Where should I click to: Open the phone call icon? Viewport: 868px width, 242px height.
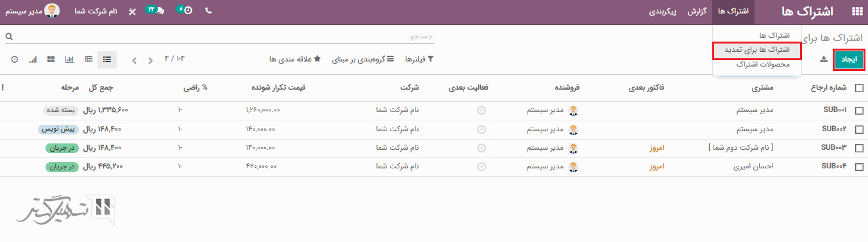[208, 12]
